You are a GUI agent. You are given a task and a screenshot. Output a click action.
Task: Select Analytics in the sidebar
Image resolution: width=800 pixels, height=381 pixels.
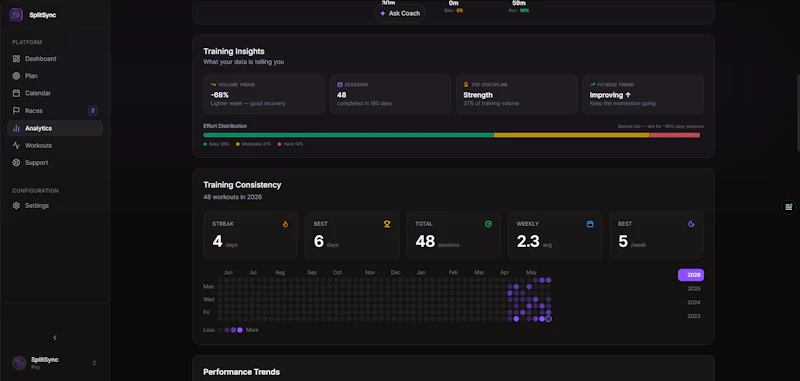55,128
